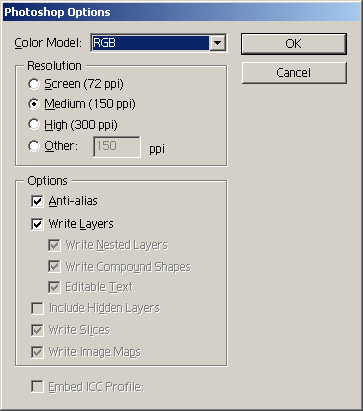Viewport: 363px width, 411px height.
Task: Toggle Write Image Maps checkbox
Action: [x=37, y=352]
